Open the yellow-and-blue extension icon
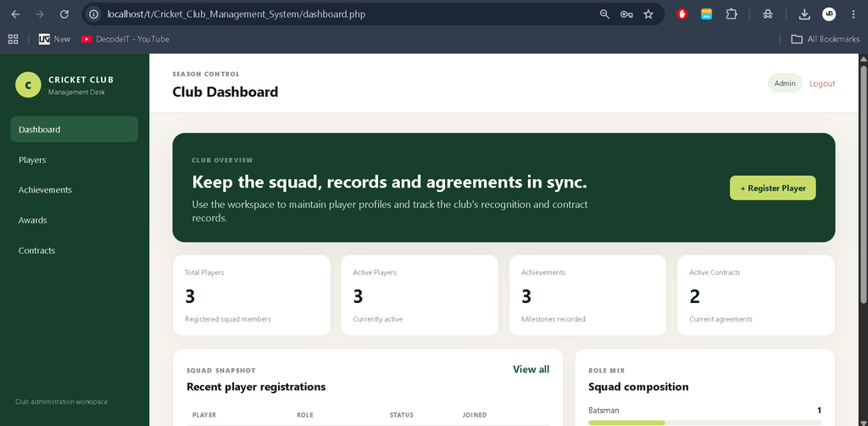Viewport: 868px width, 426px height. (706, 14)
